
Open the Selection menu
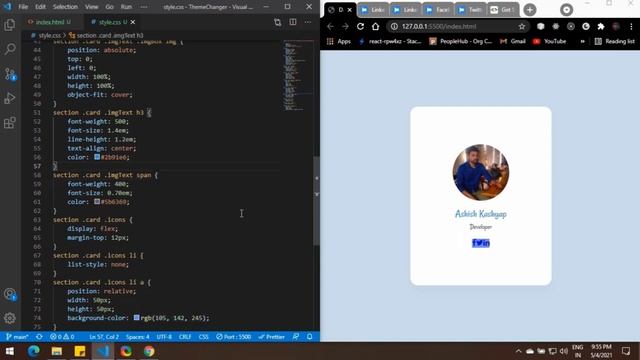(65, 7)
